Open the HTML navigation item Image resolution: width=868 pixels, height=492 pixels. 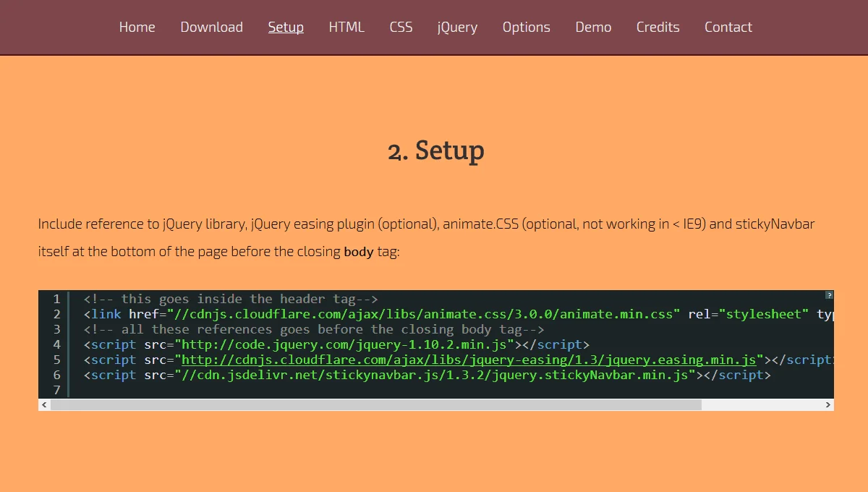(x=346, y=27)
